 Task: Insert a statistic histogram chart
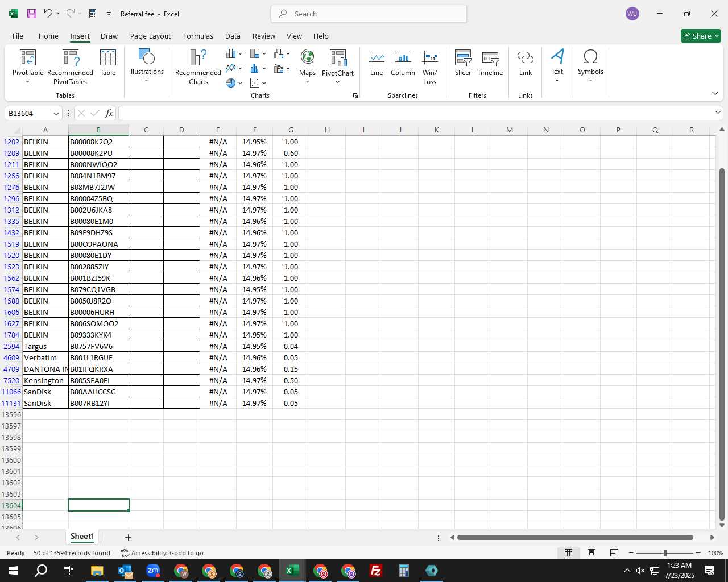click(255, 68)
